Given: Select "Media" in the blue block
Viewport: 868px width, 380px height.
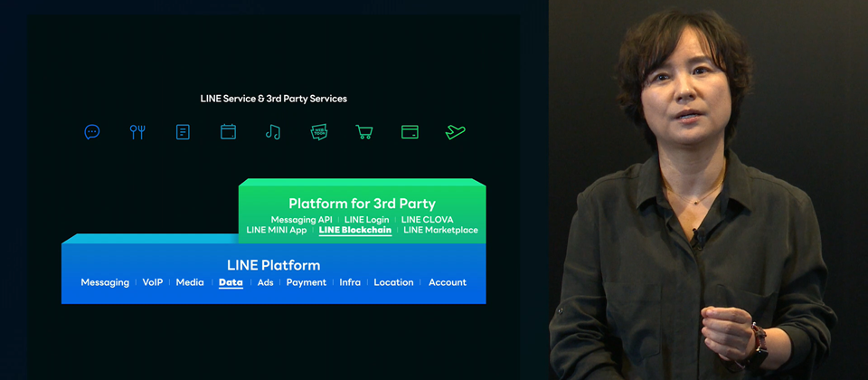Looking at the screenshot, I should pos(190,282).
